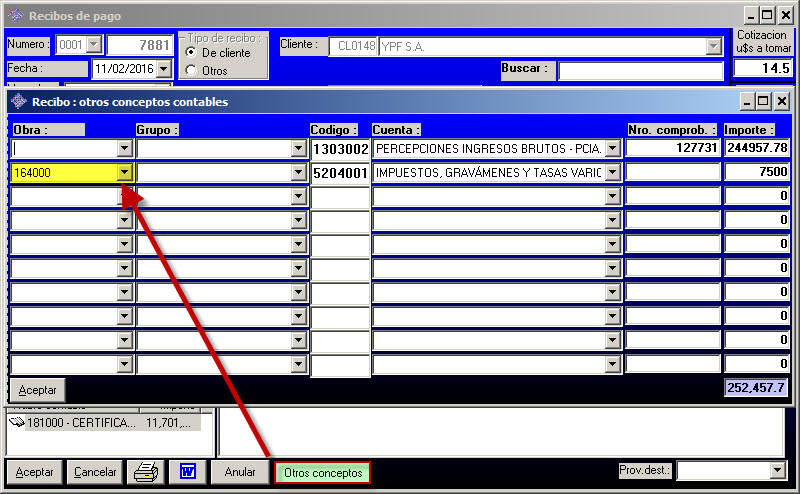Open the Obra dropdown showing 164000
Screen dimensions: 800x494
(124, 172)
